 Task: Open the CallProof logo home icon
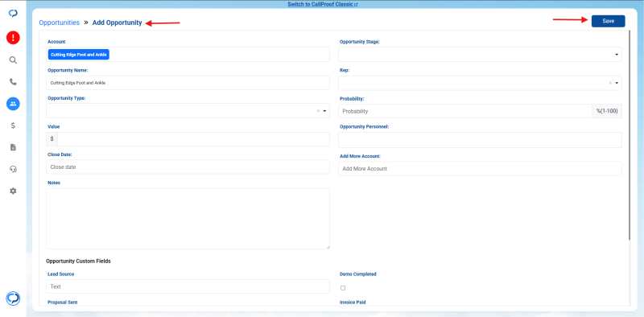tap(13, 14)
